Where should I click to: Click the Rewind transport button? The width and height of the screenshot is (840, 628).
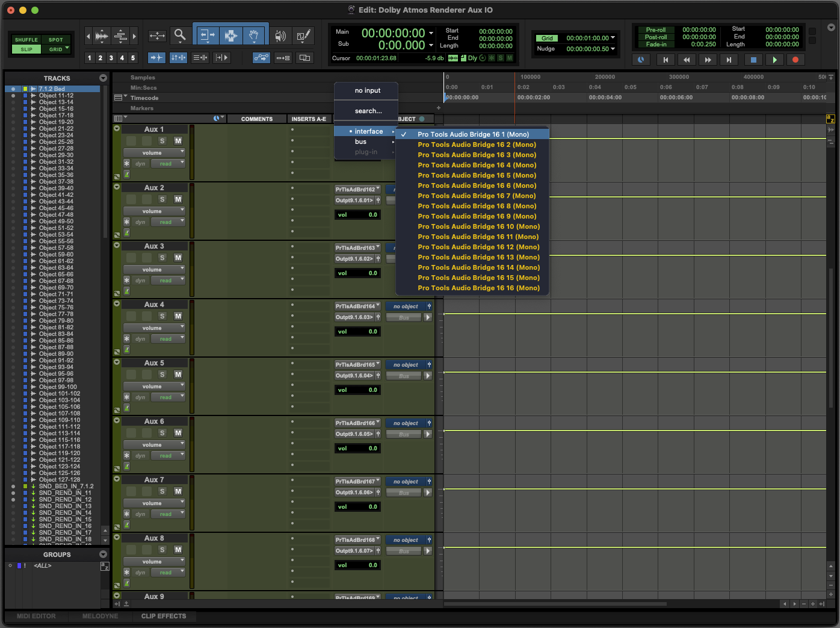(x=687, y=60)
